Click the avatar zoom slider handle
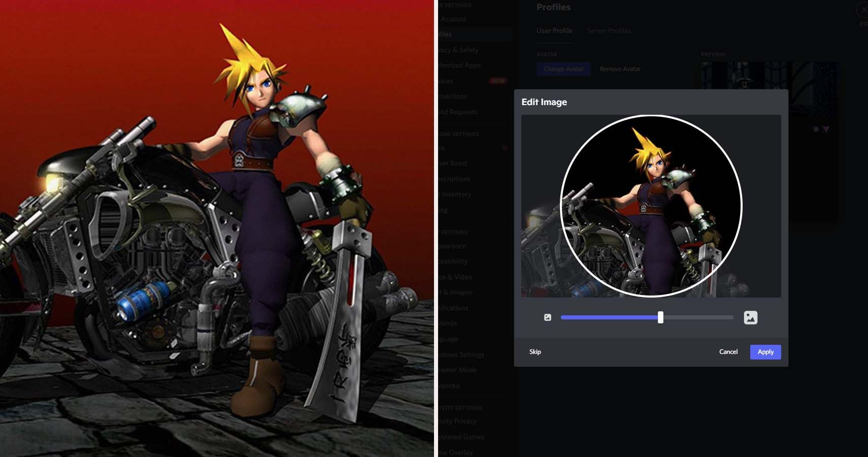This screenshot has height=457, width=868. pyautogui.click(x=660, y=317)
